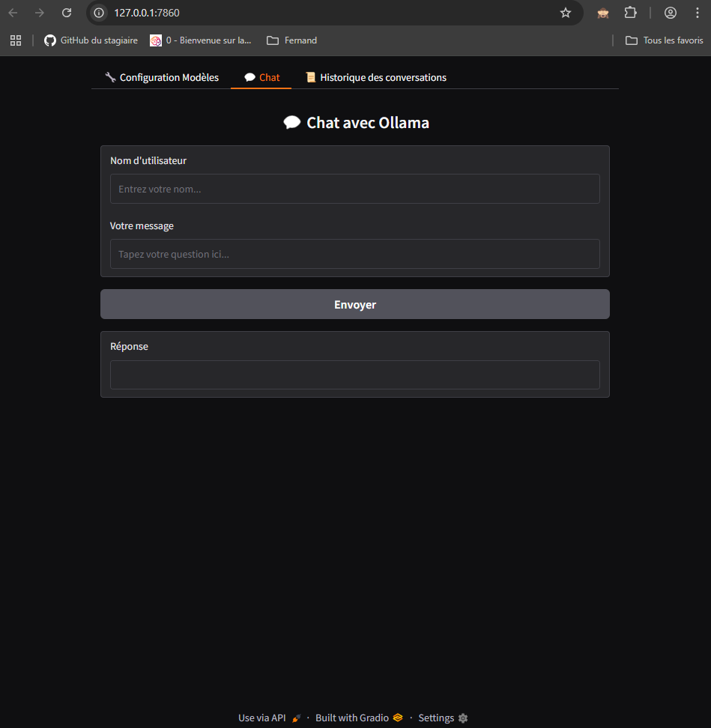
Task: Open Chrome three-dot menu
Action: 696,13
